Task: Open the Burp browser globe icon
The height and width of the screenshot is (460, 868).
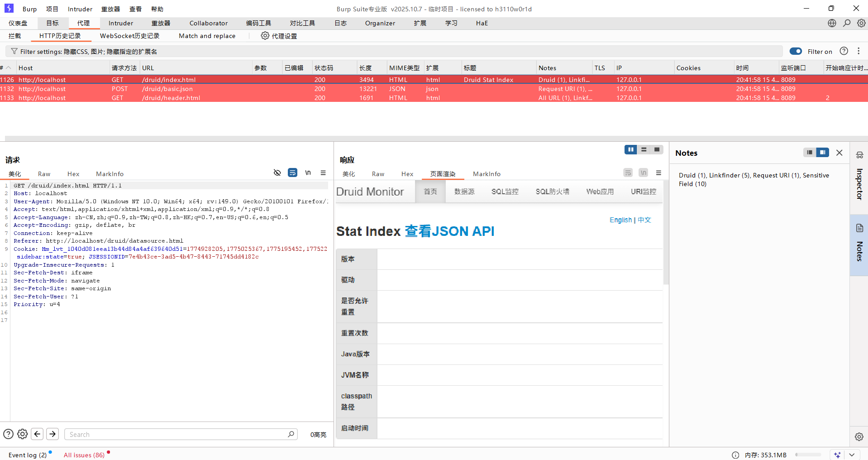Action: [832, 23]
